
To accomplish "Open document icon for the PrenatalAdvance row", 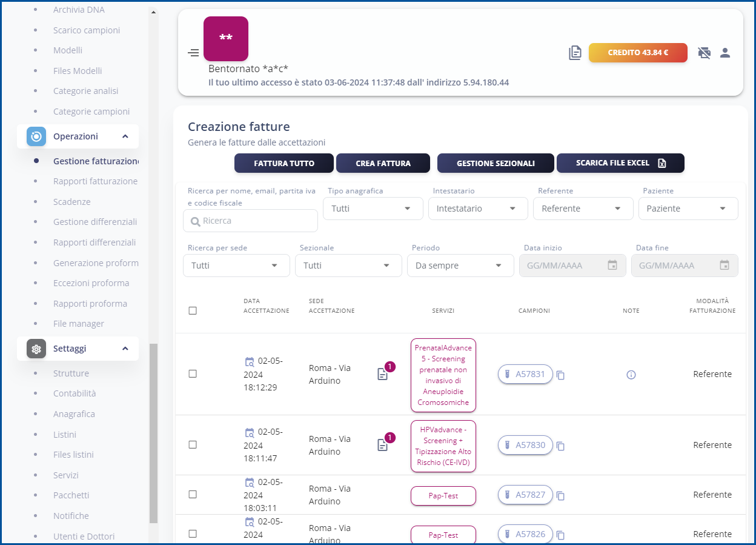I will [383, 375].
